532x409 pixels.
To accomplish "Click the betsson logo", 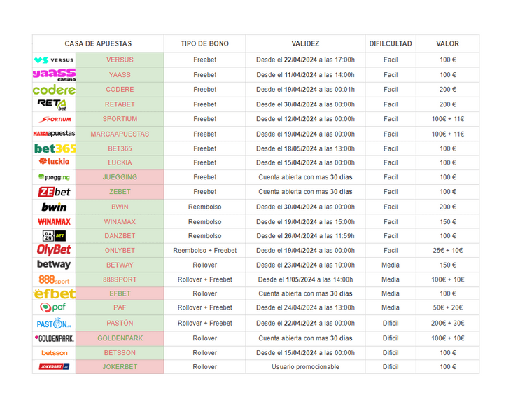I will coord(55,353).
